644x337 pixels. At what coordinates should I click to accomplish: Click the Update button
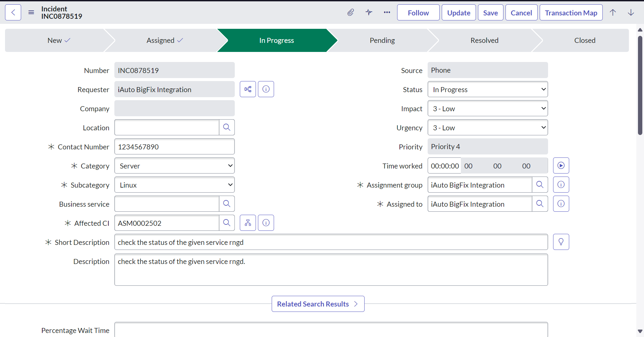[x=459, y=13]
